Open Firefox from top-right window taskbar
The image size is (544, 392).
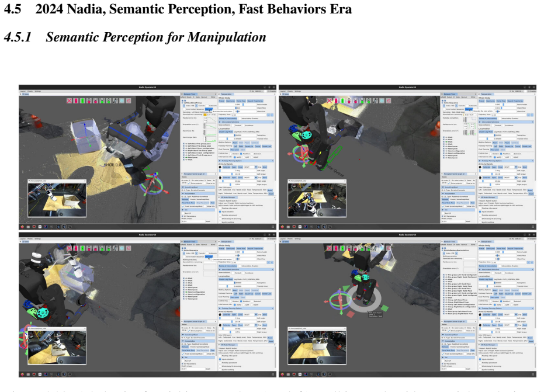pos(283,227)
